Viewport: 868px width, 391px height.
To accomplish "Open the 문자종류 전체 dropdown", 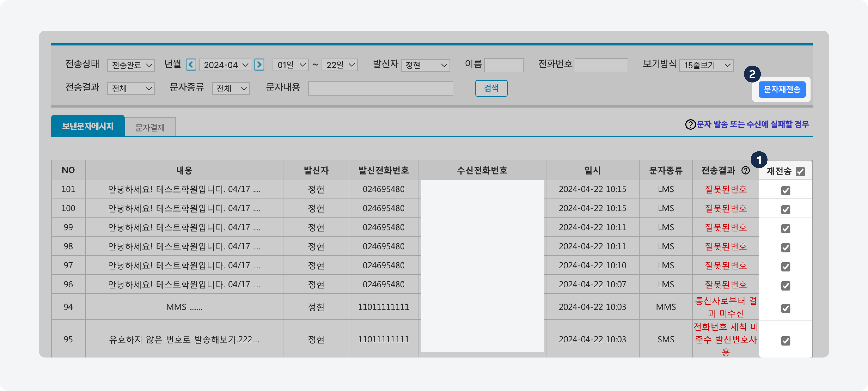I will click(231, 89).
